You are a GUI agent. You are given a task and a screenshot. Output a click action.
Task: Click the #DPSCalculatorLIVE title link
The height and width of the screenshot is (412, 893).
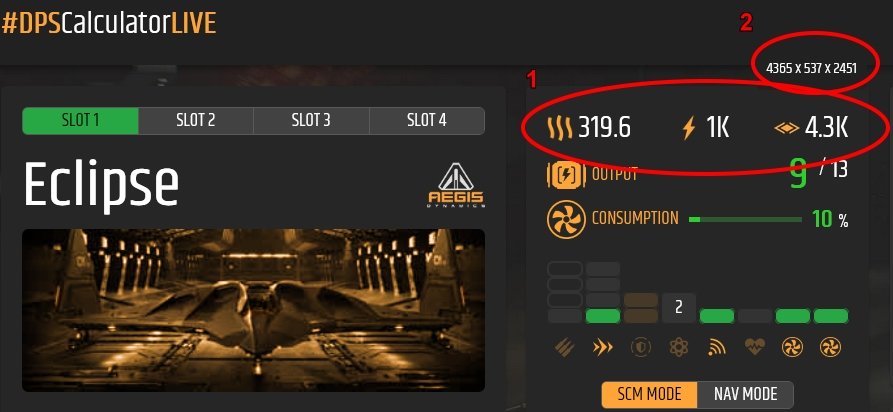109,24
